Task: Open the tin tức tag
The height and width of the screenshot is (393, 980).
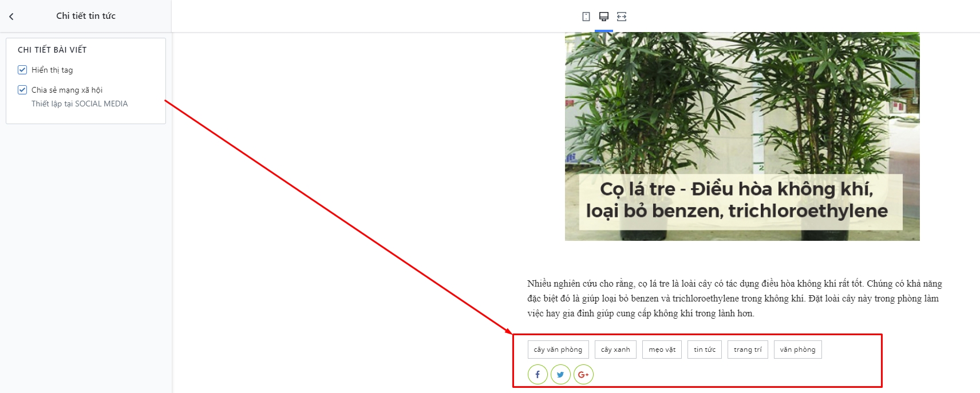Action: coord(705,350)
